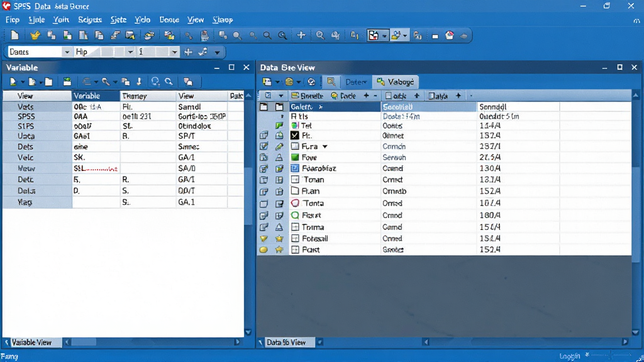Open the Slaop menu
The image size is (644, 362).
223,19
